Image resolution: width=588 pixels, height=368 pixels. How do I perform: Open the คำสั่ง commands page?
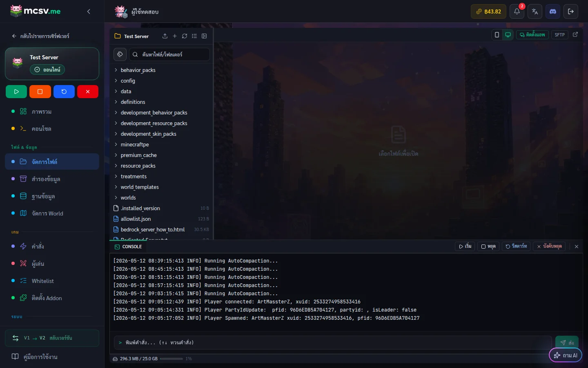(52, 246)
